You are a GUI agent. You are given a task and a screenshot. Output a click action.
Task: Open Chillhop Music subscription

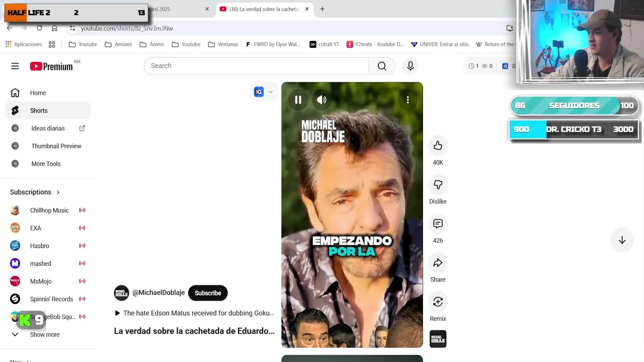click(x=48, y=210)
